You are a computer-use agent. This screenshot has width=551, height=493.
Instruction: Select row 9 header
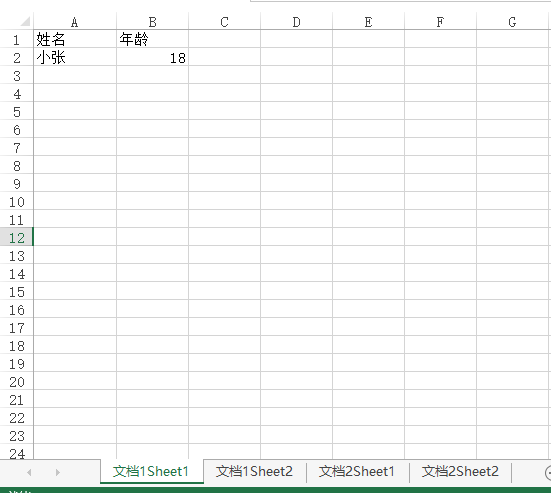[x=17, y=183]
